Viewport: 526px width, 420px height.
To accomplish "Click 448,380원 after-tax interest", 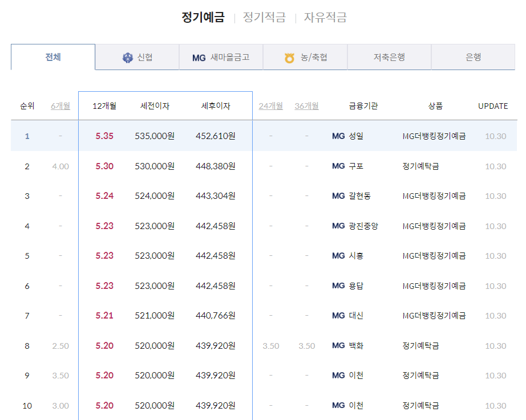I will 216,166.
